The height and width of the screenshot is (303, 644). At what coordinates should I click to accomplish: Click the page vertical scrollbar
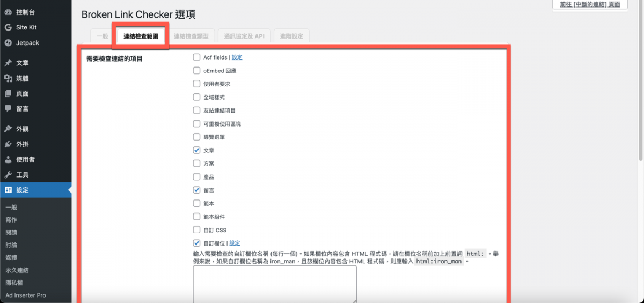click(x=641, y=80)
